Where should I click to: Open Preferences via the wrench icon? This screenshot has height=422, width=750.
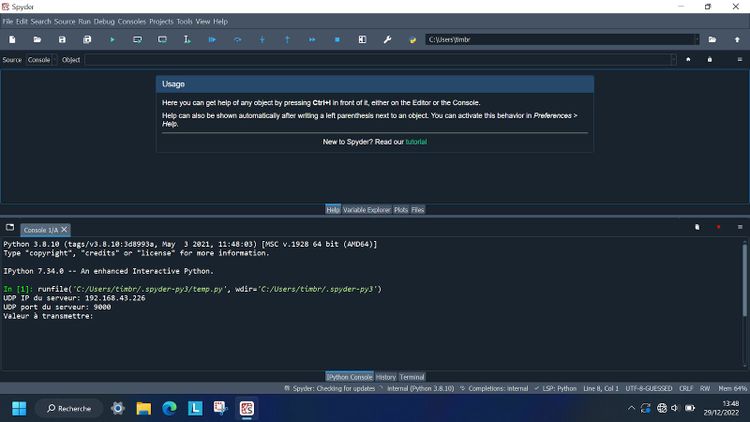click(x=387, y=40)
